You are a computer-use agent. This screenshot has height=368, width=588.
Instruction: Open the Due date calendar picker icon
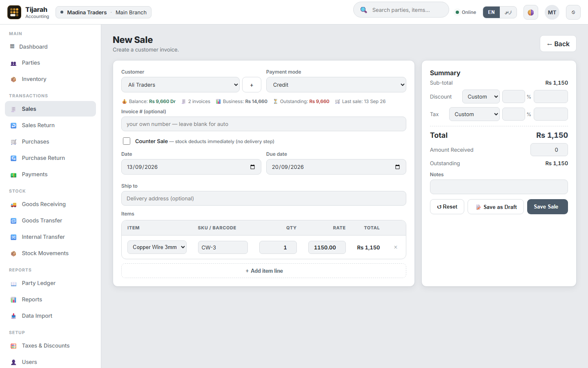pos(397,167)
